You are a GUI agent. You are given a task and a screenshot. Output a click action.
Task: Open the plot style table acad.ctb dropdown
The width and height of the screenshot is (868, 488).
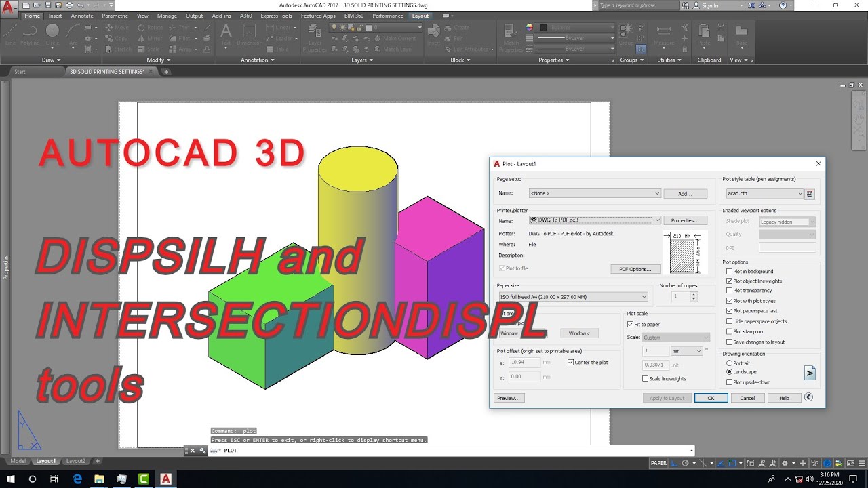click(765, 194)
